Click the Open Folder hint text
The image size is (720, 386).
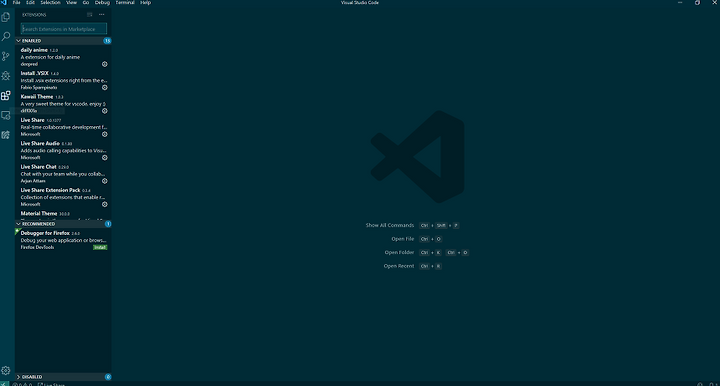coord(399,252)
